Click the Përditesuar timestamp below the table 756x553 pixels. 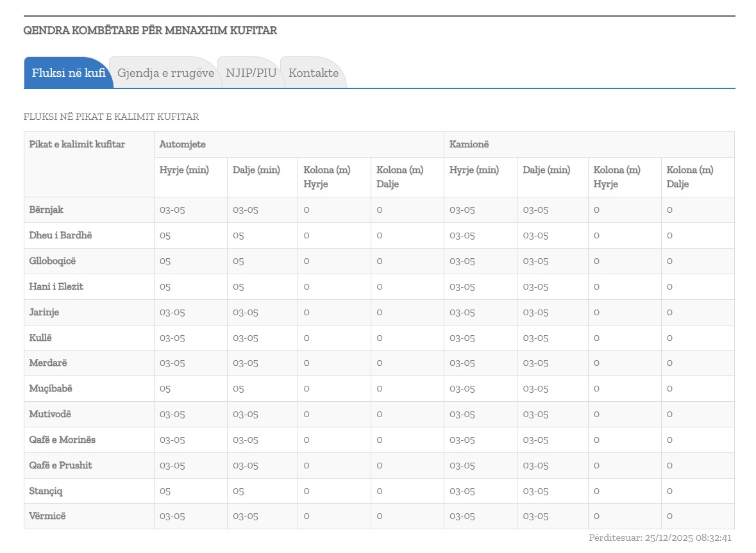660,538
